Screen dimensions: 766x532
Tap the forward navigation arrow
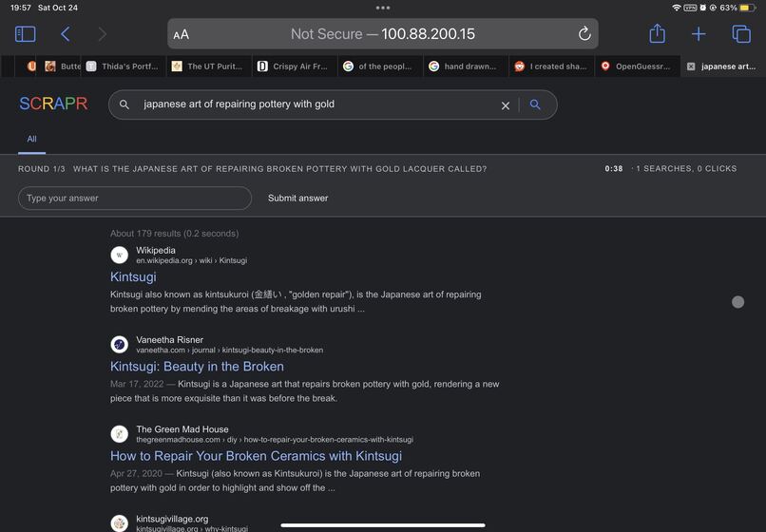coord(102,33)
